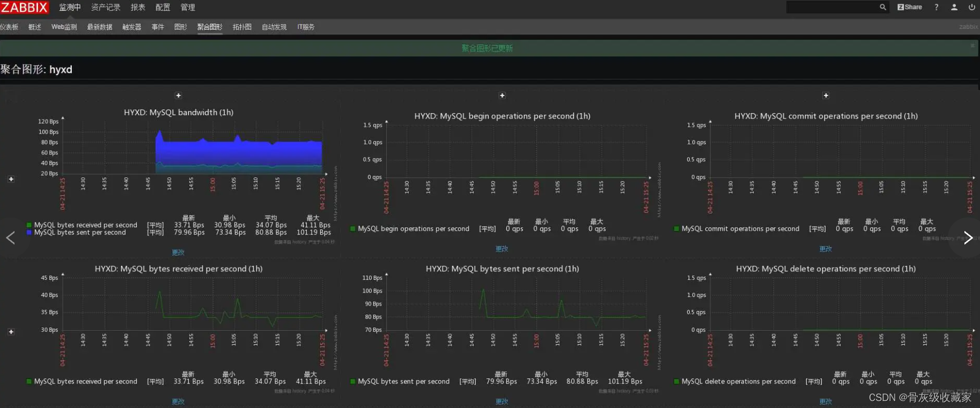Image resolution: width=980 pixels, height=408 pixels.
Task: Go to the 触发器 submenu tab
Action: click(x=131, y=27)
